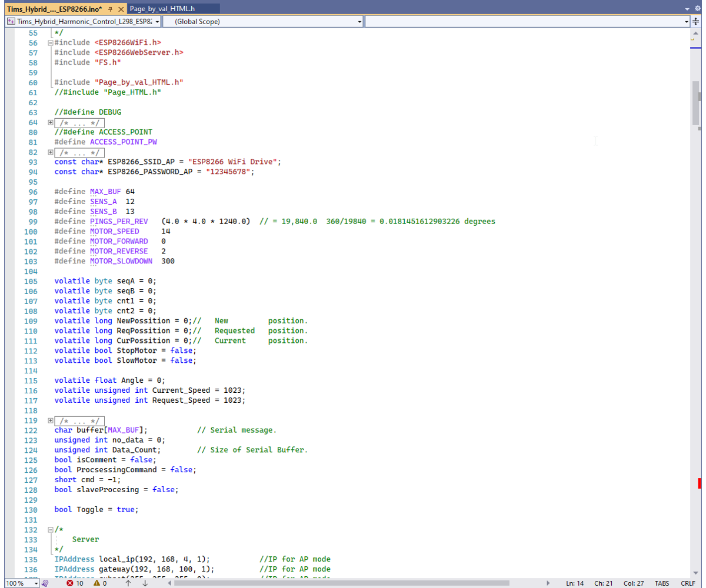The width and height of the screenshot is (706, 588).
Task: Click the Ch: 21 status indicator
Action: pos(603,583)
